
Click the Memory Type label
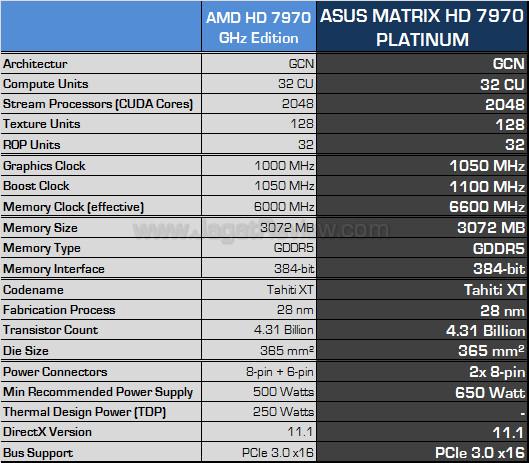tap(42, 248)
